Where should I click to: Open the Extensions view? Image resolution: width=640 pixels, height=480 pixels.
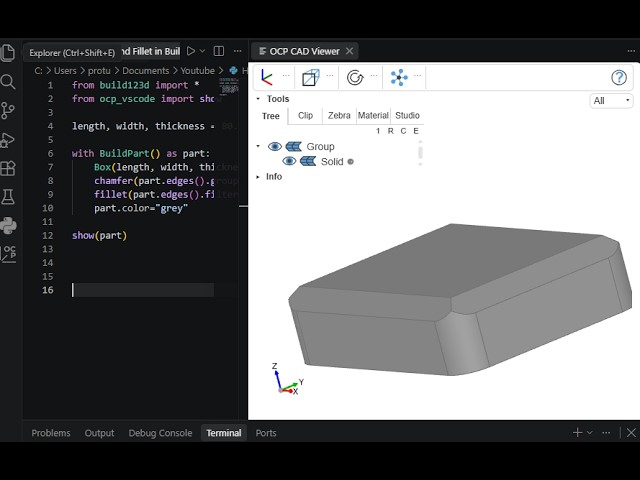point(8,168)
